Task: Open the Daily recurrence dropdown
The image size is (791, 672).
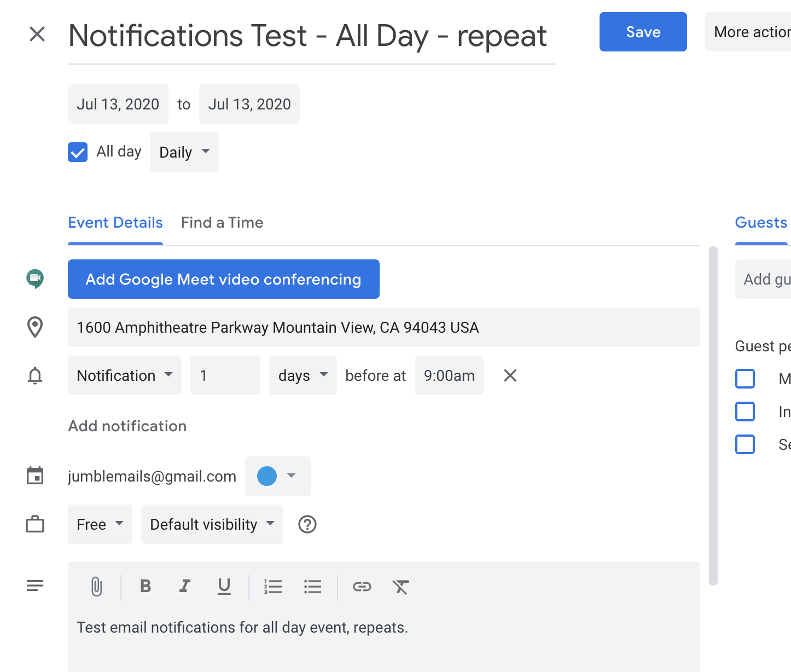Action: click(x=184, y=152)
